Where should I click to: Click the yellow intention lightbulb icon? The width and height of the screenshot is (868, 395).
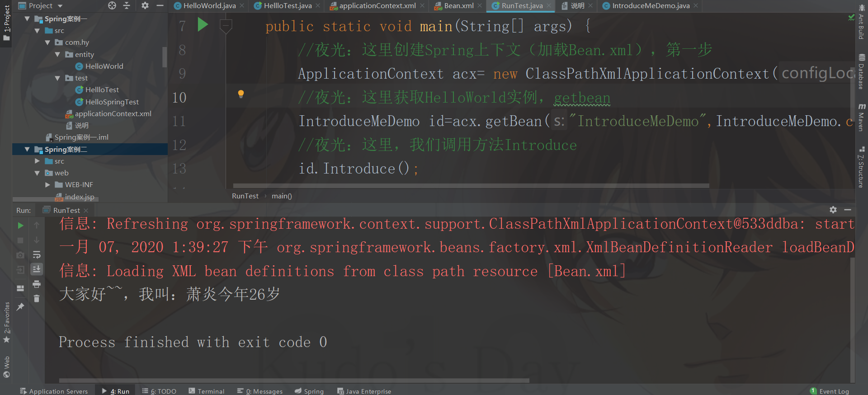pos(241,94)
